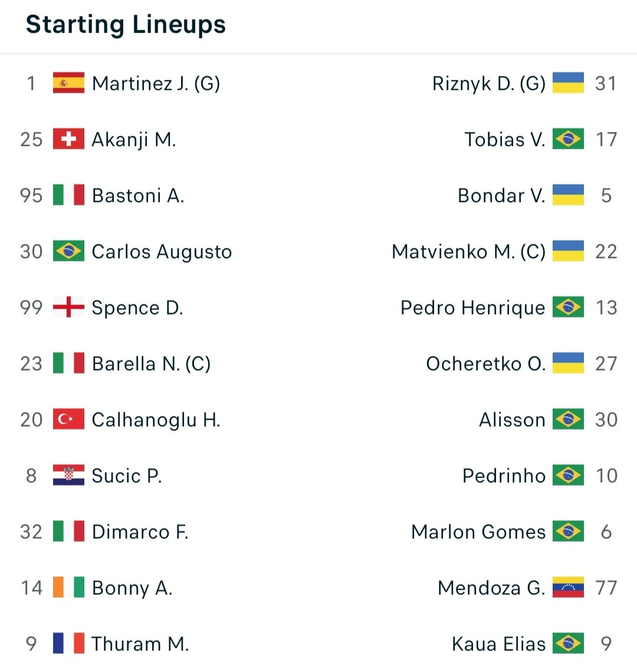Click the Spain flag beside Martinez J.
Screen dimensions: 637x672
(x=68, y=83)
